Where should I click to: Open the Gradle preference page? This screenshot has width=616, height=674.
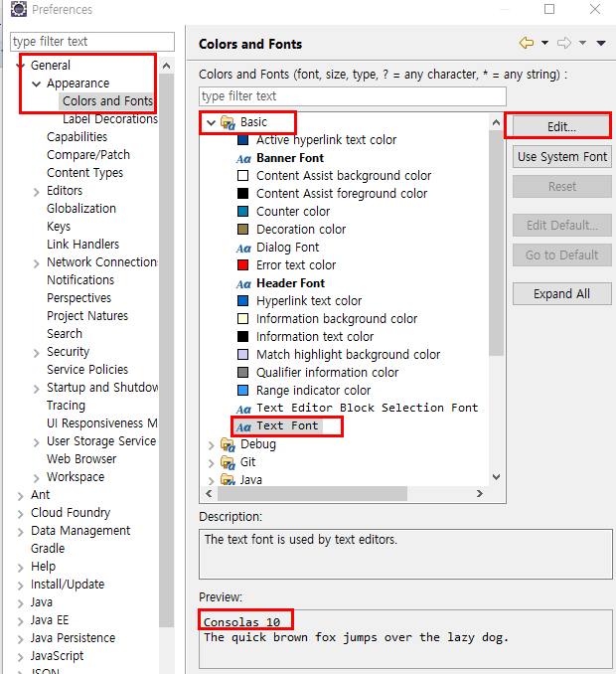tap(48, 549)
